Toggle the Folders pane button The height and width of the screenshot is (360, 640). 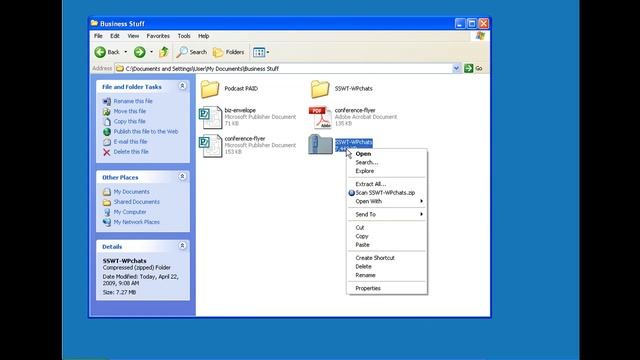point(229,52)
